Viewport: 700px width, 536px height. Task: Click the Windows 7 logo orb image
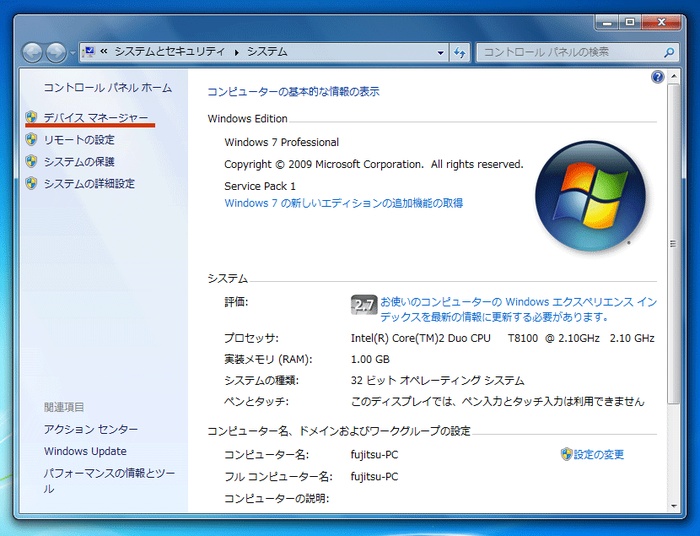[x=590, y=196]
